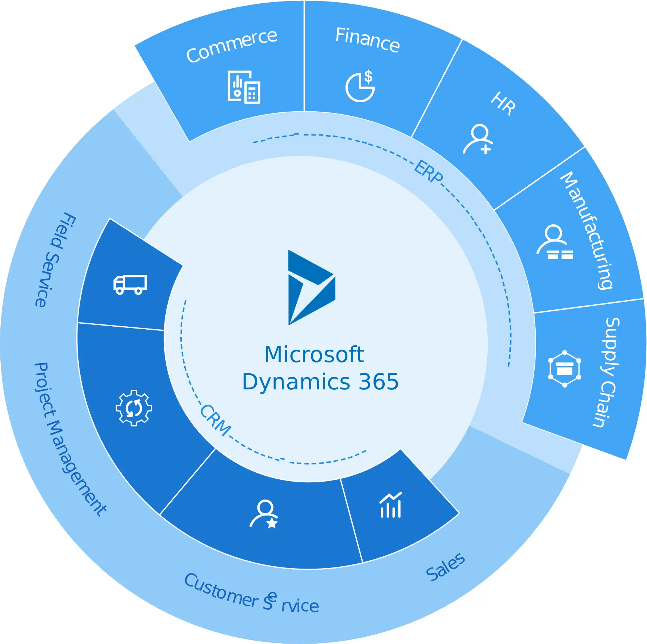Select the Finance dollar pie chart icon

(x=361, y=86)
